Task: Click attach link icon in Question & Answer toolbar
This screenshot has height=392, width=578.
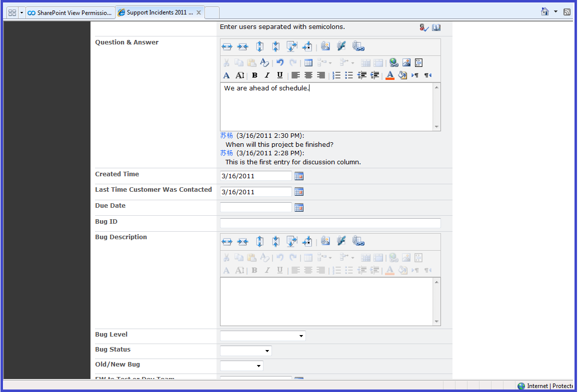Action: pos(358,46)
